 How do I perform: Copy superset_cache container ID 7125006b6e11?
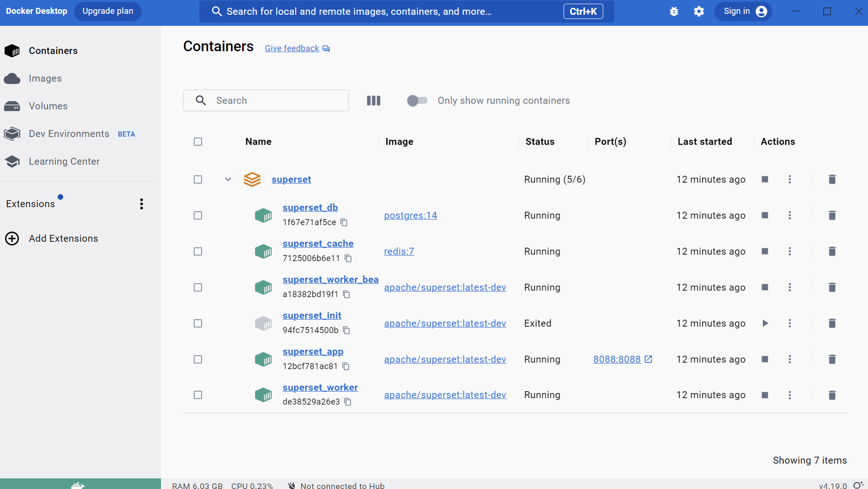click(x=348, y=258)
